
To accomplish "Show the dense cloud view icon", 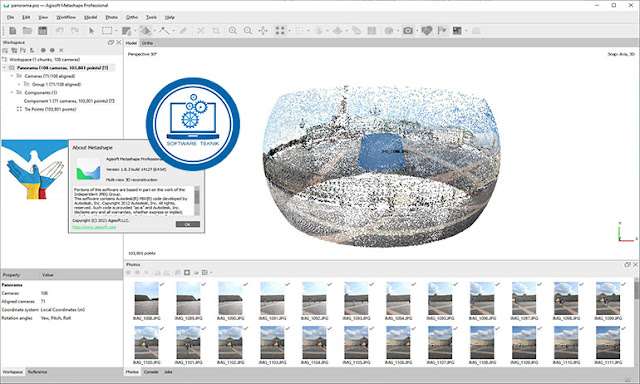I will (300, 31).
